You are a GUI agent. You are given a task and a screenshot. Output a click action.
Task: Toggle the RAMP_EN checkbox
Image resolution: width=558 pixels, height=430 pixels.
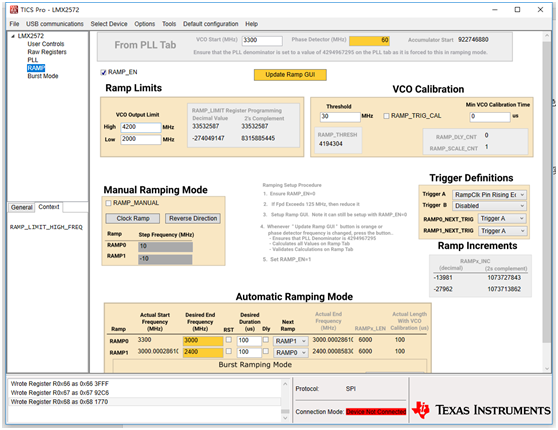(x=104, y=73)
